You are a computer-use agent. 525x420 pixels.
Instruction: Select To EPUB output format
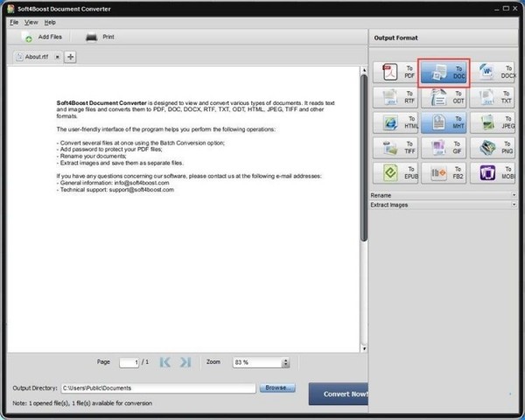click(x=394, y=173)
